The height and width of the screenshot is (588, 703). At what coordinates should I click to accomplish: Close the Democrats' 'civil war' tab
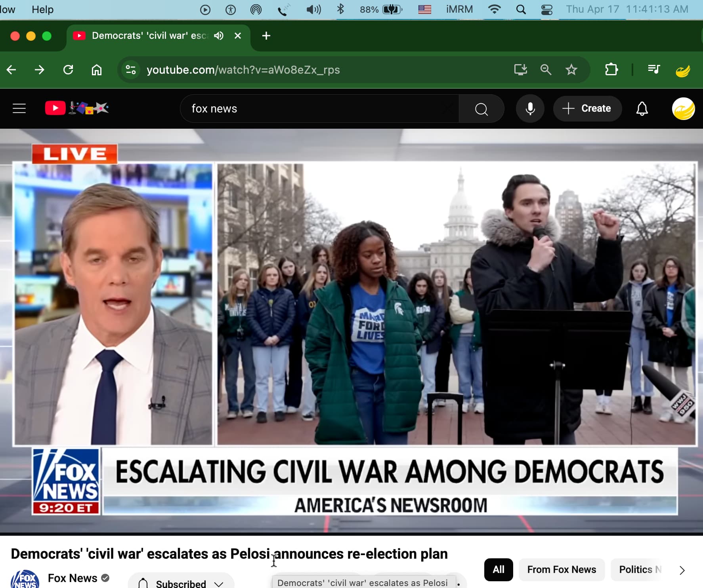click(x=238, y=36)
